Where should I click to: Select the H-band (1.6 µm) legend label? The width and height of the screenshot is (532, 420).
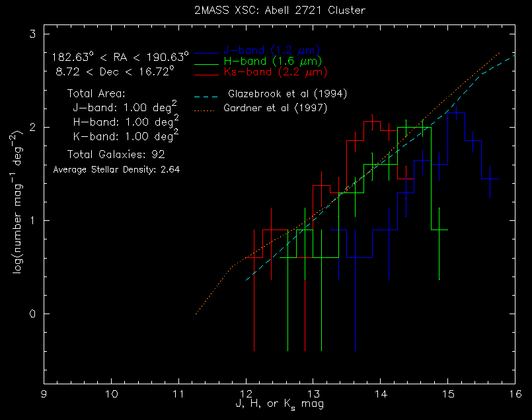(272, 61)
